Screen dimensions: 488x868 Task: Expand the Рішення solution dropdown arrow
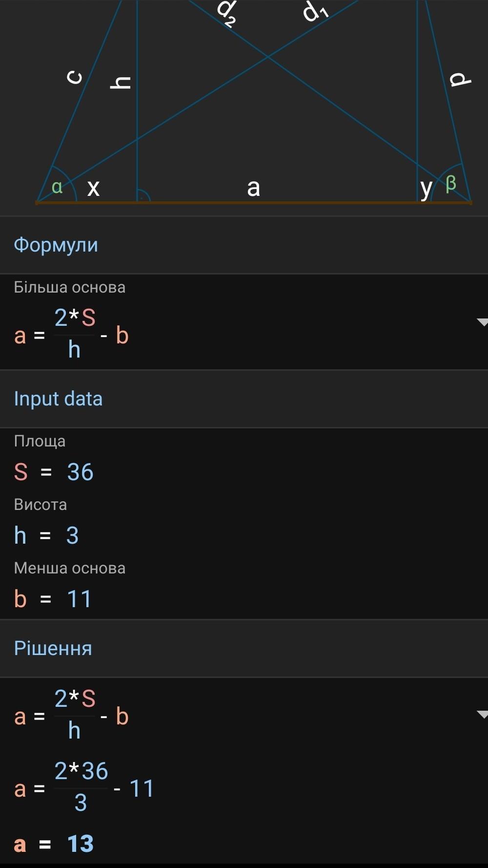tap(482, 715)
